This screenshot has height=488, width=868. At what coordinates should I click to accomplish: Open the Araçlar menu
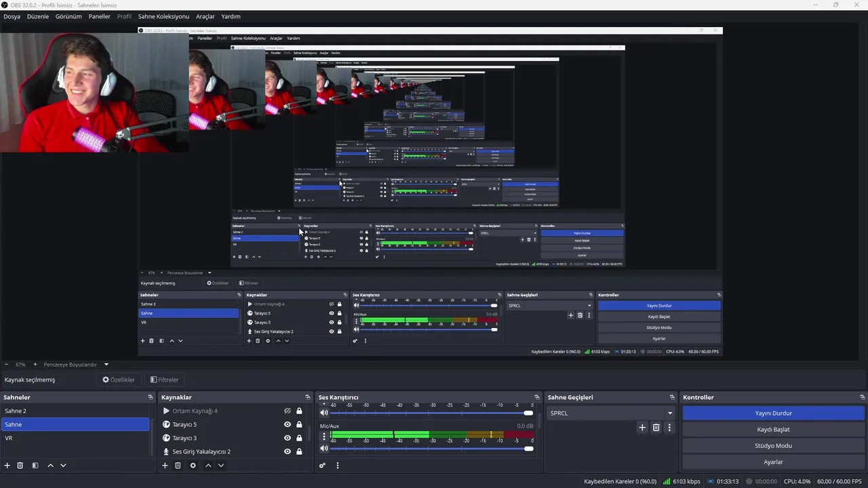click(x=205, y=16)
